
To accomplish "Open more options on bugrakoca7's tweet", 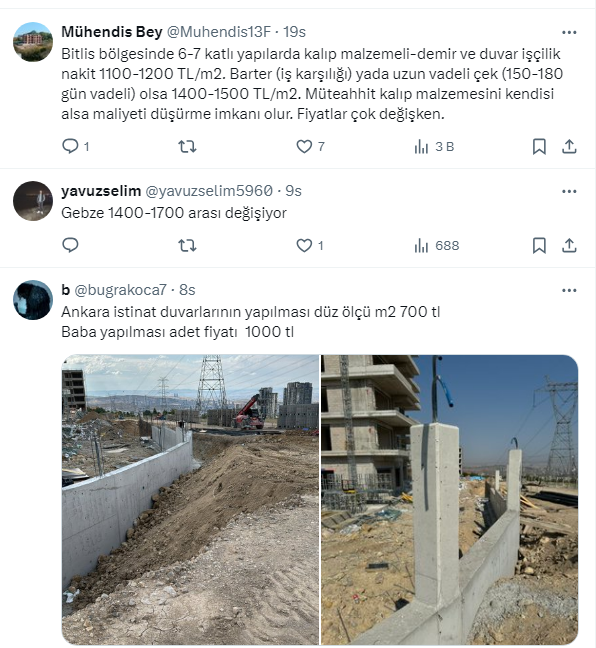I will tap(569, 291).
